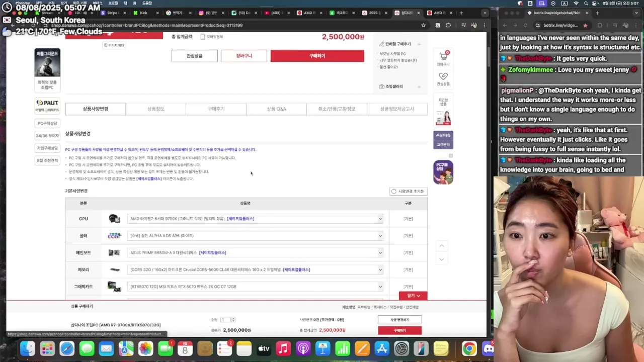Click the PC구매상담 left sidebar link
The image size is (644, 362).
(x=47, y=123)
